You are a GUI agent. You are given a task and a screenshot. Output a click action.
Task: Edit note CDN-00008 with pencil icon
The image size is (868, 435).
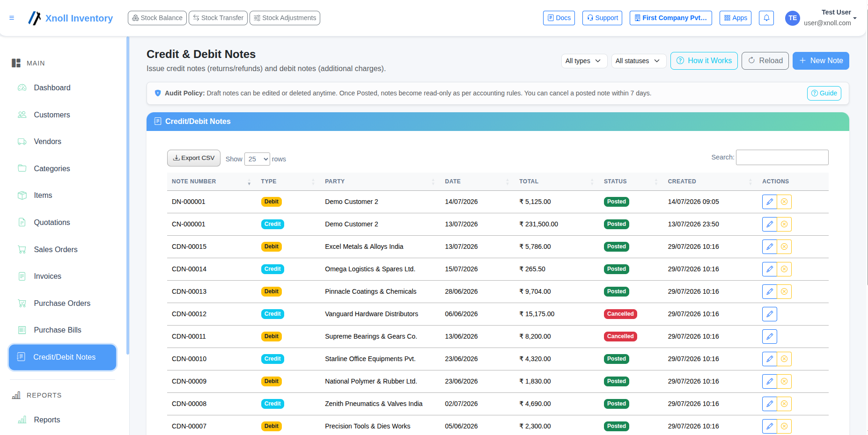(x=770, y=404)
